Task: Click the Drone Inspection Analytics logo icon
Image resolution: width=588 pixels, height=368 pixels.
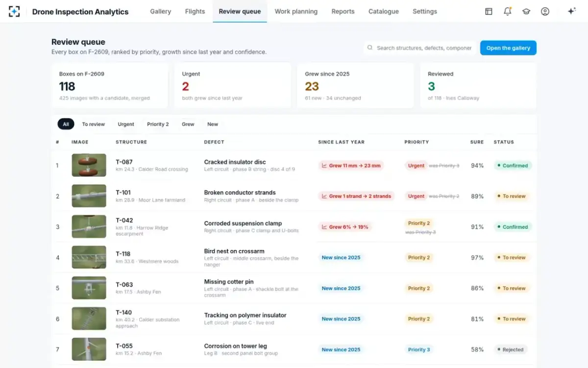Action: 14,11
